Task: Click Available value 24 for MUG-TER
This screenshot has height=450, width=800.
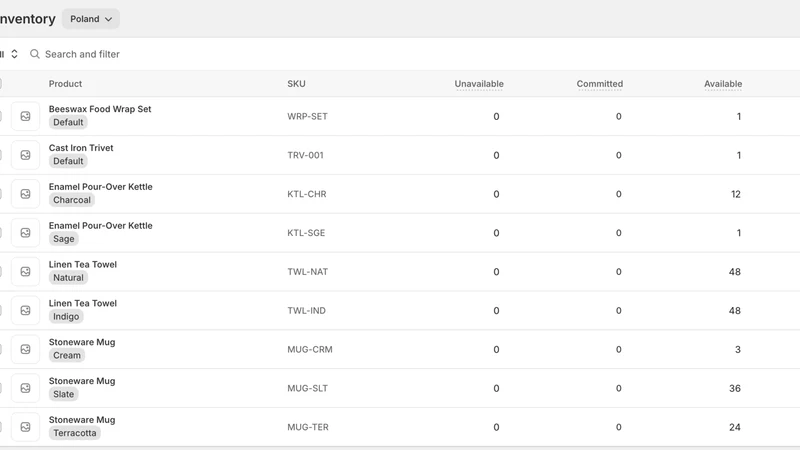Action: (x=735, y=427)
